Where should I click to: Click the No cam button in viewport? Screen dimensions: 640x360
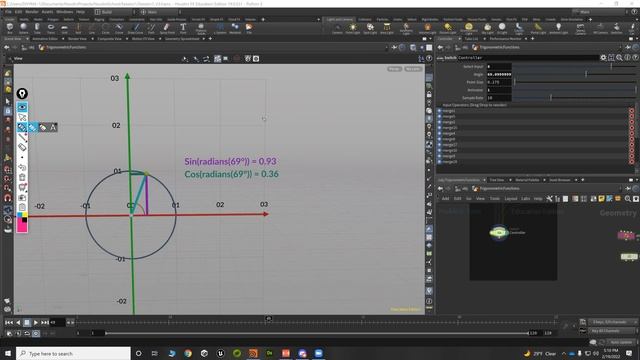413,69
